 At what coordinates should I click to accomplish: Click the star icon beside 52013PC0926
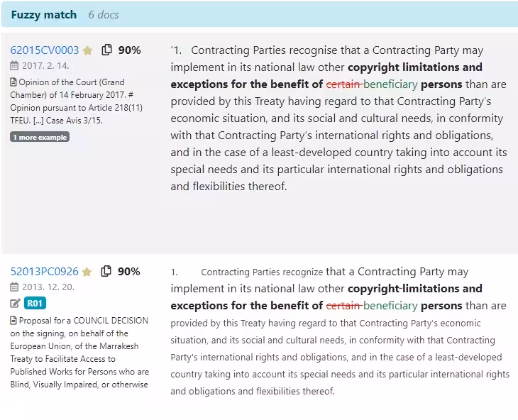pos(87,272)
